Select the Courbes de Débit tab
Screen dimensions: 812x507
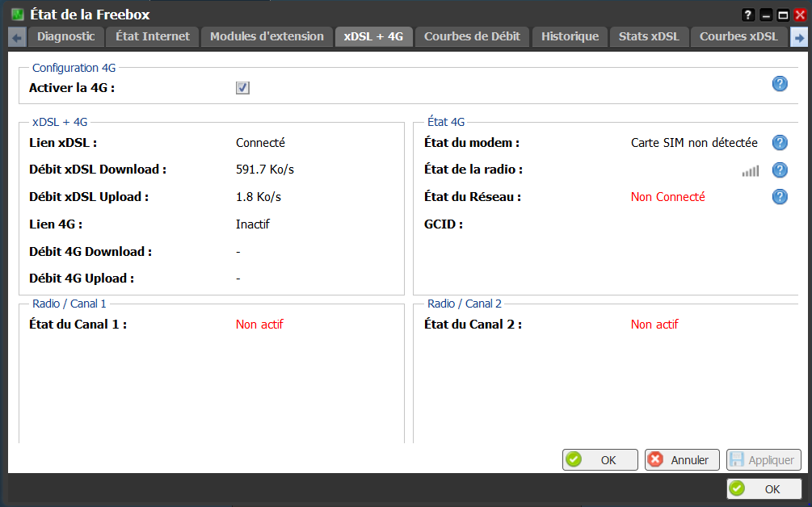(x=473, y=36)
